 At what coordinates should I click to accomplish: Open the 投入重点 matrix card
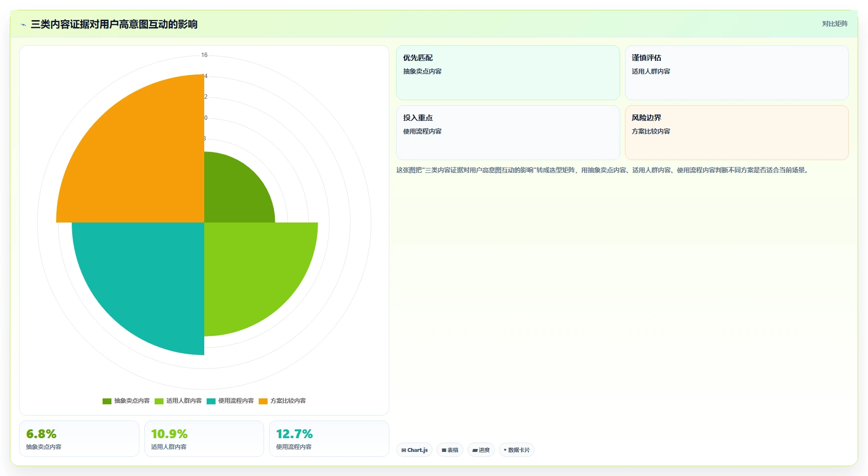(x=508, y=133)
